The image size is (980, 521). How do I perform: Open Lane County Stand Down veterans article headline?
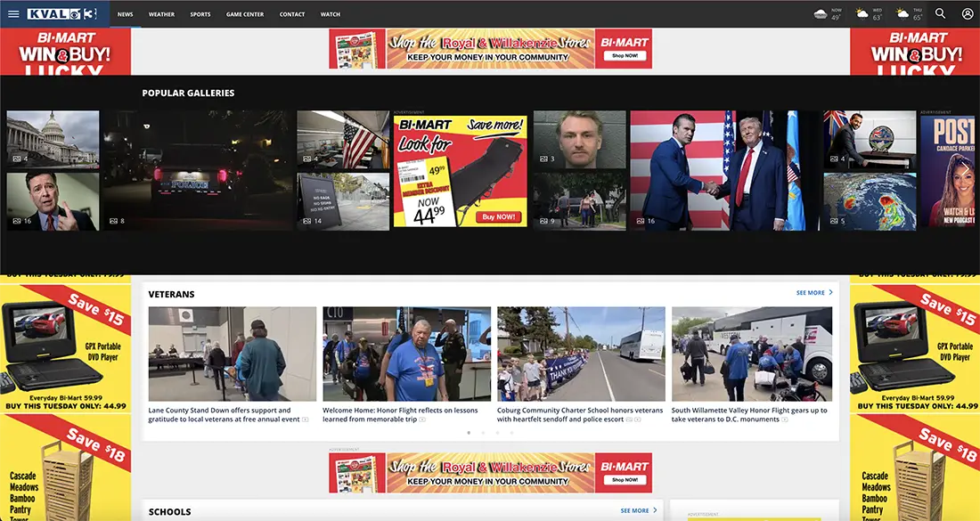point(225,415)
